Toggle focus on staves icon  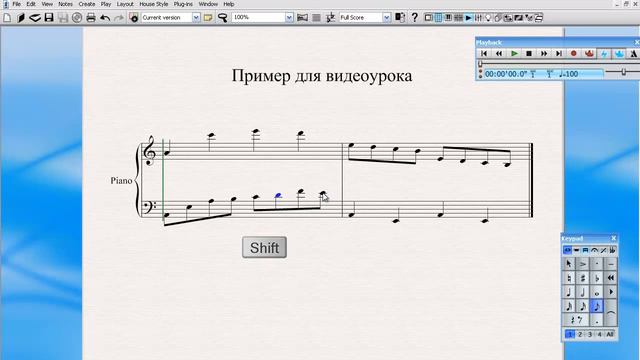316,18
